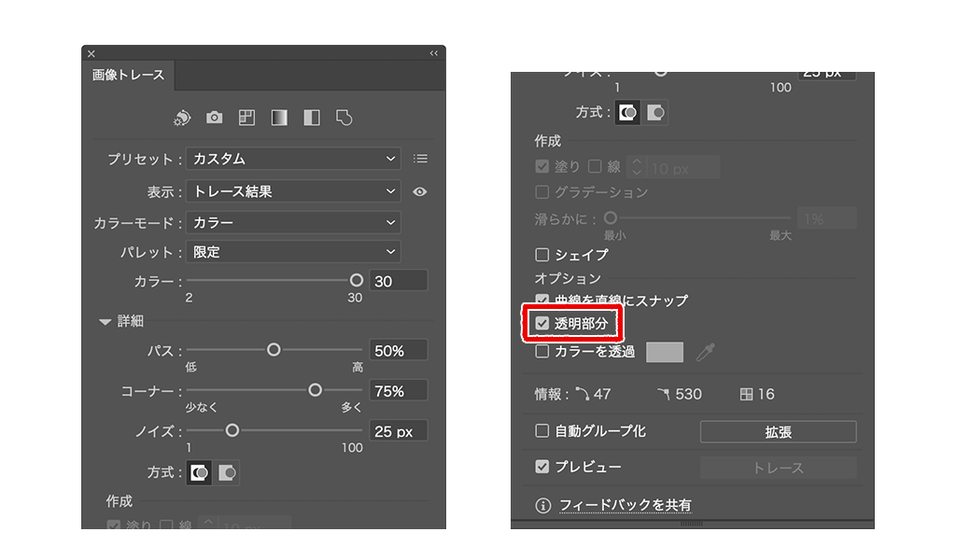The height and width of the screenshot is (560, 956).
Task: Click the High Color camera preset icon
Action: coord(214,117)
